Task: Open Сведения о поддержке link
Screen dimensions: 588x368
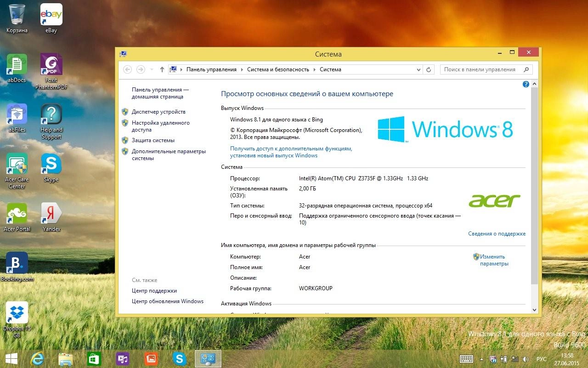Action: pos(497,234)
